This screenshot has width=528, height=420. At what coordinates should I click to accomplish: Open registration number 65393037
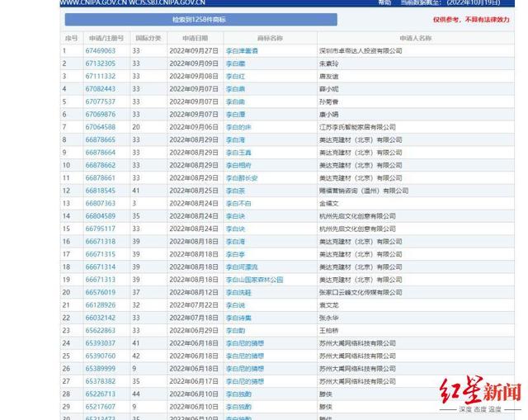101,343
